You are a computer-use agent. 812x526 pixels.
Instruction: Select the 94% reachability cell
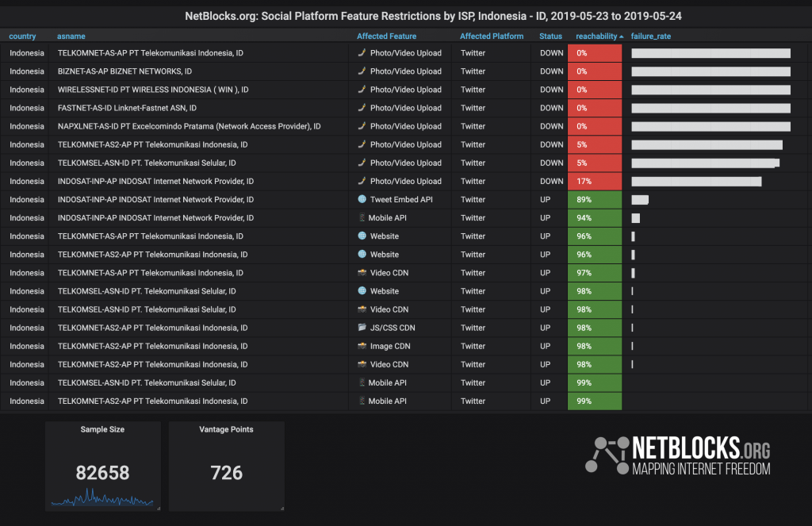[595, 217]
